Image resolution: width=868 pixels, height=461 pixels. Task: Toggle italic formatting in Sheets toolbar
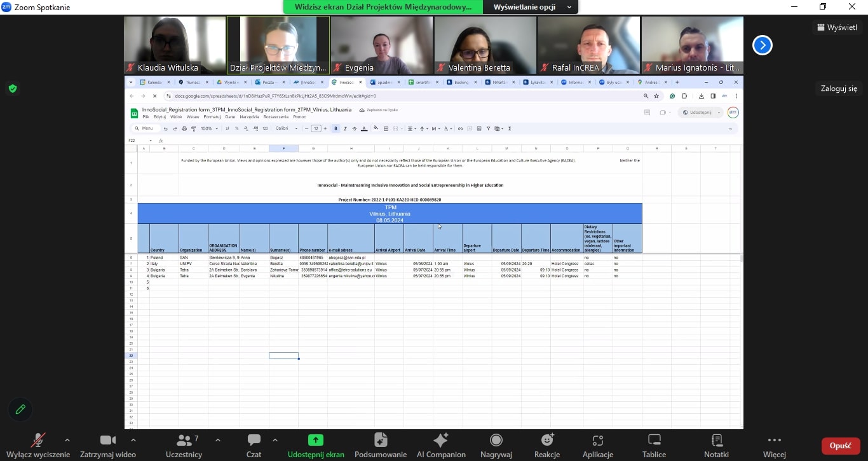point(345,128)
